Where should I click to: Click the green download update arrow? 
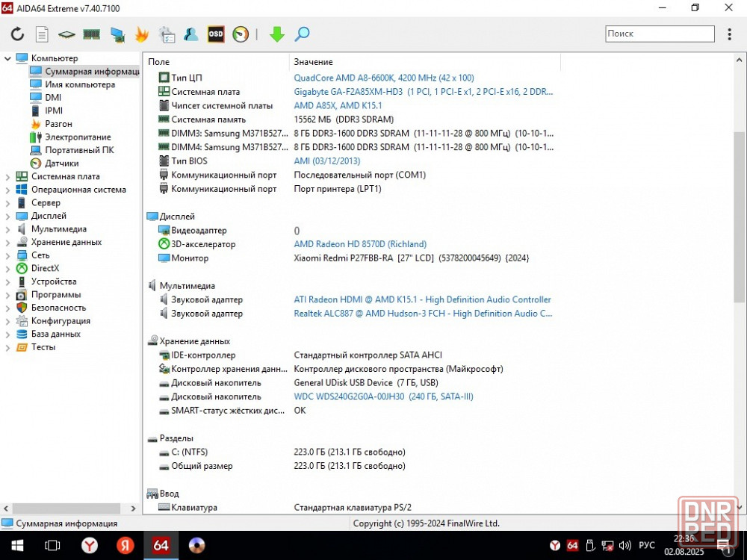(x=277, y=34)
